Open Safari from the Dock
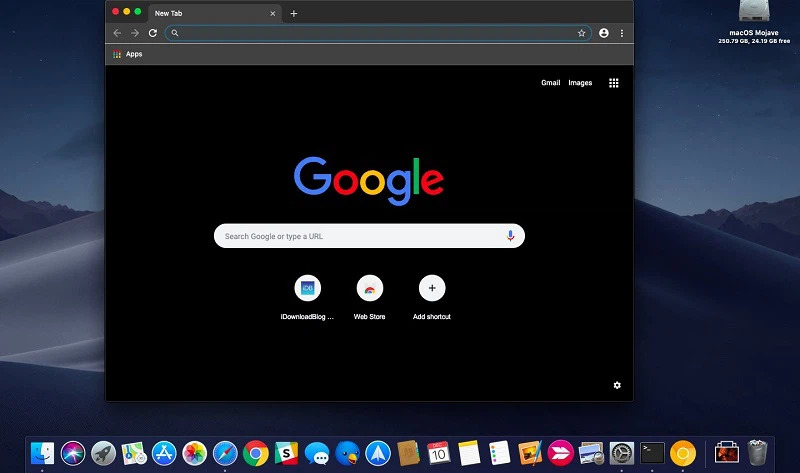 [225, 453]
